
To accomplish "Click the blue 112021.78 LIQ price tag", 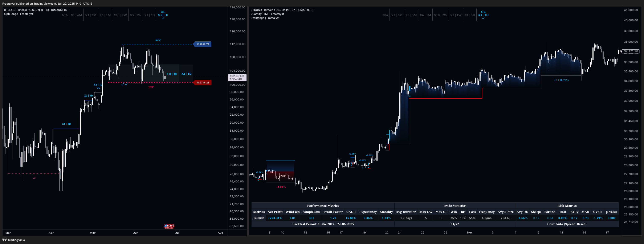I will point(203,44).
